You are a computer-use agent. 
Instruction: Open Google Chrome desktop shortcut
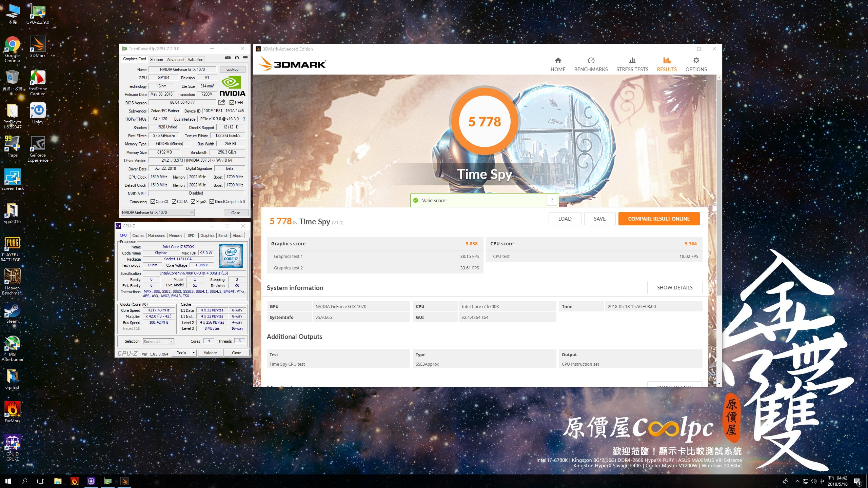click(12, 49)
